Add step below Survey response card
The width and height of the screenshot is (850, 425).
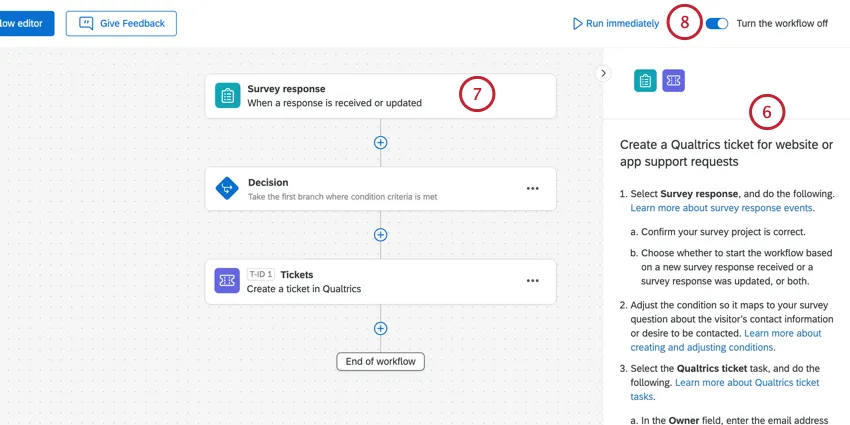381,142
